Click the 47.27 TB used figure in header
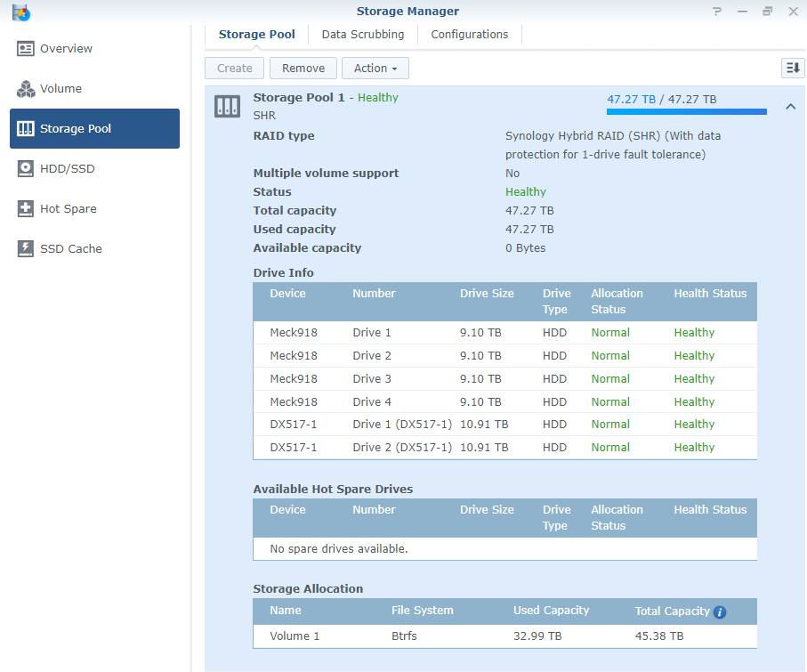Screen dimensions: 807x672 tap(632, 100)
